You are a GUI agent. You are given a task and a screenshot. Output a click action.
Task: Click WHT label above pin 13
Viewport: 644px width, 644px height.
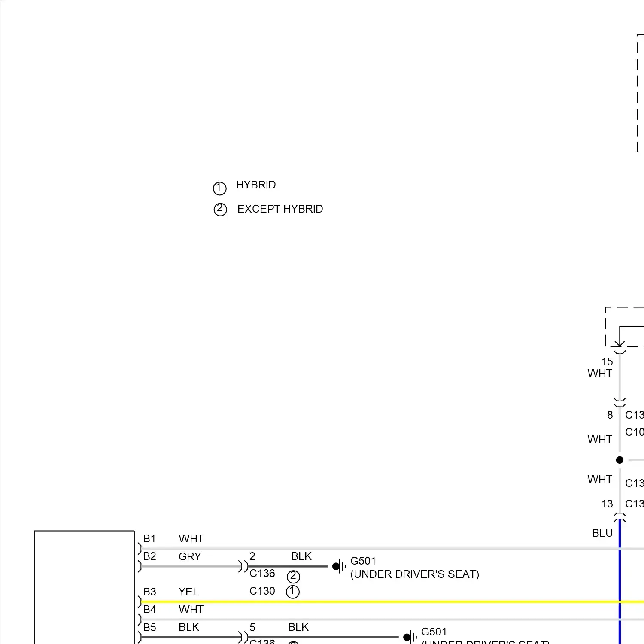(x=600, y=479)
